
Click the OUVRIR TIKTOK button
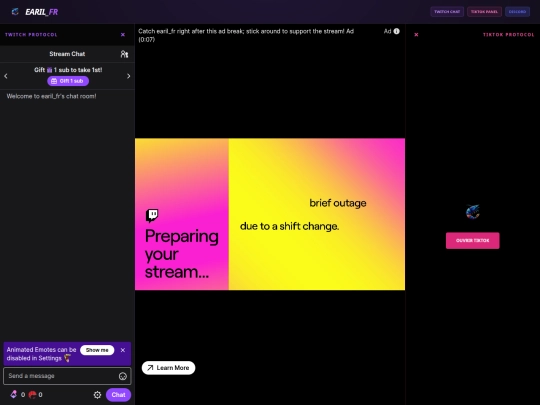pos(472,240)
